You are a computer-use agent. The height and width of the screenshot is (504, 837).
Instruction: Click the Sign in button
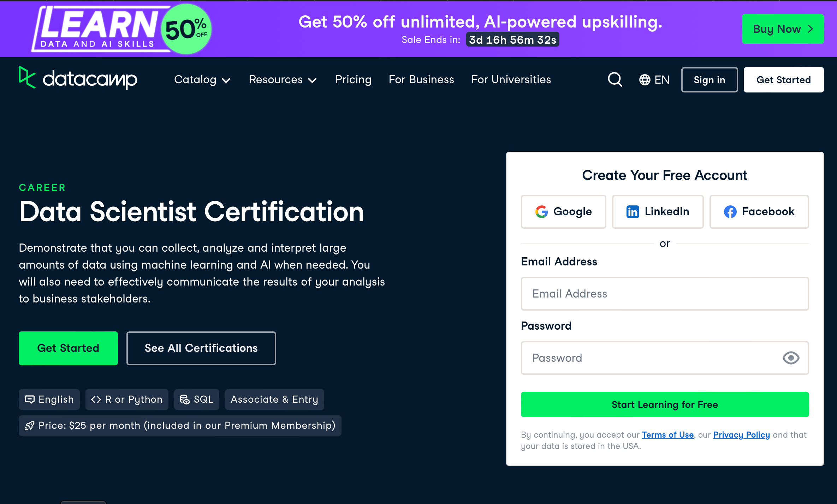click(709, 80)
